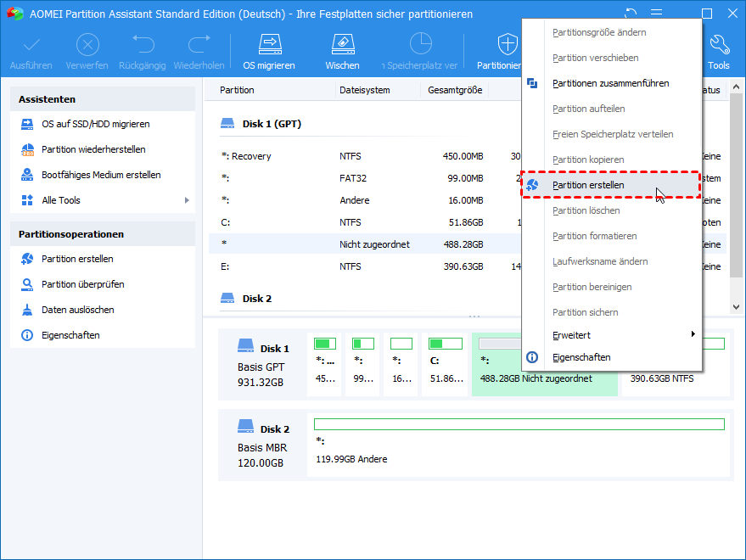The image size is (746, 560).
Task: Expand the Alle Tools submenu arrow
Action: point(187,200)
